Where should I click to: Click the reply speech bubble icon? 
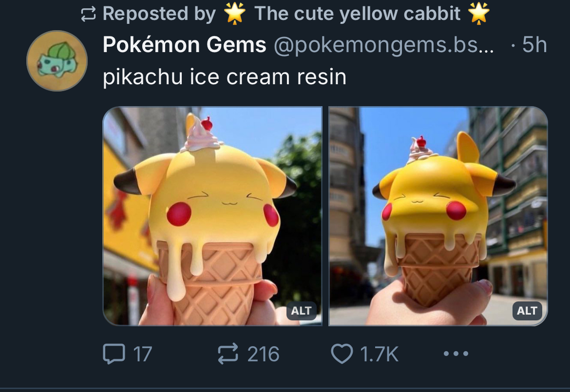pos(114,354)
